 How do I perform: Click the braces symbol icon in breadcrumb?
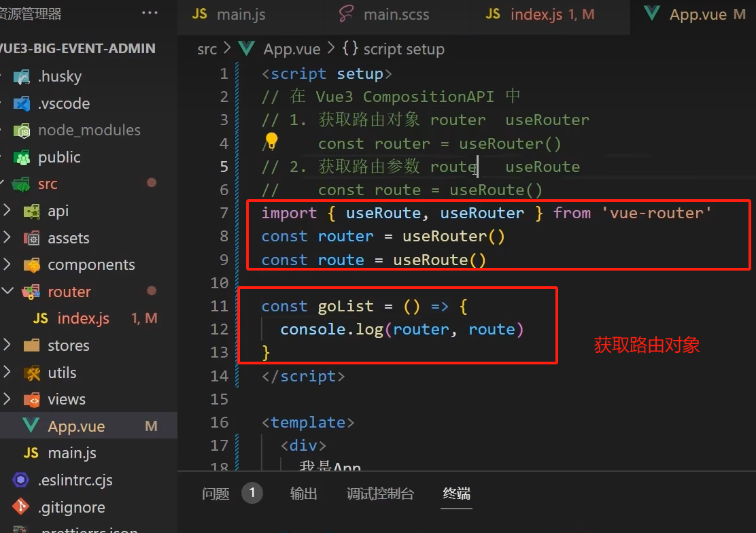coord(350,49)
